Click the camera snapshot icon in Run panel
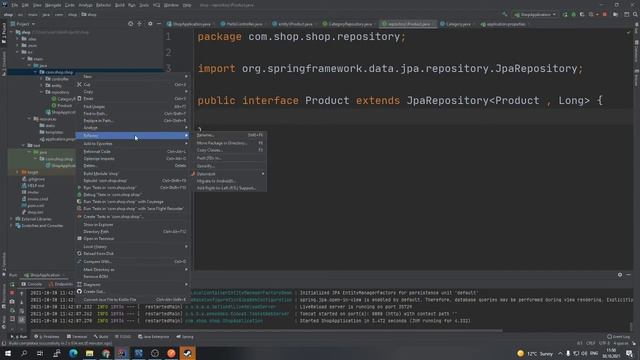 coord(12,301)
